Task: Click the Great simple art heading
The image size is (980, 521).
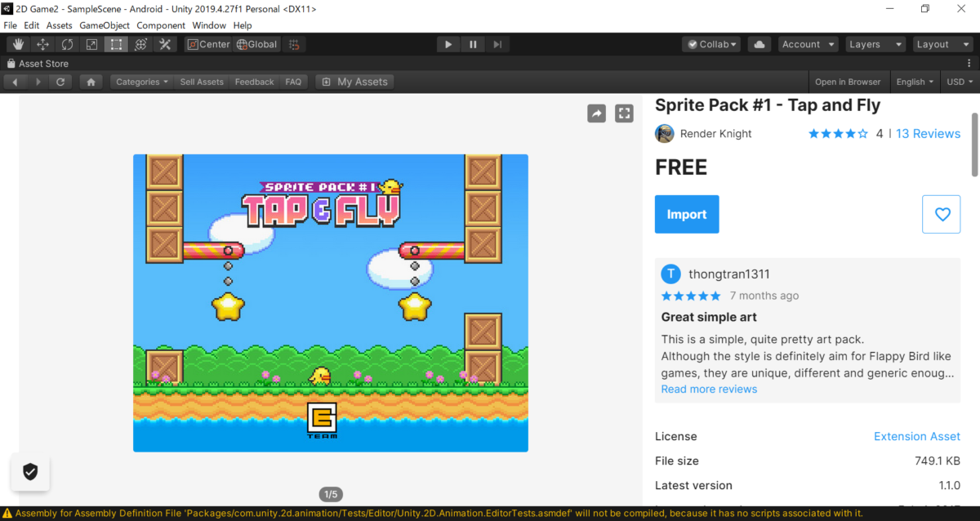Action: (709, 317)
